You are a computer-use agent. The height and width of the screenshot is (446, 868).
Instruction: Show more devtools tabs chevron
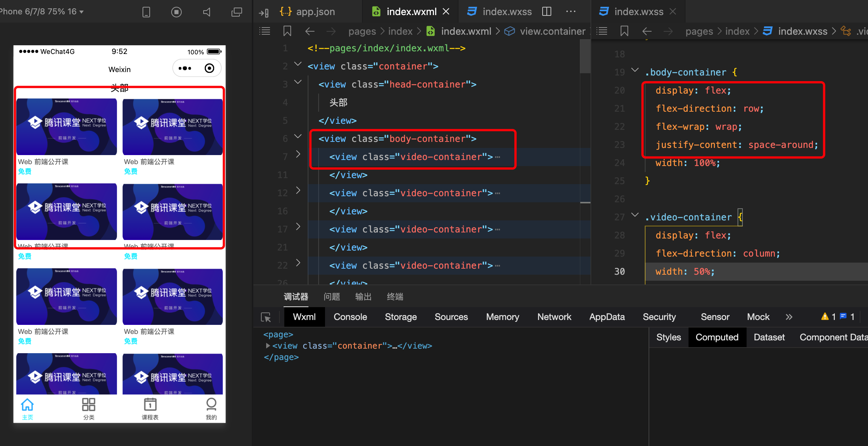click(789, 317)
